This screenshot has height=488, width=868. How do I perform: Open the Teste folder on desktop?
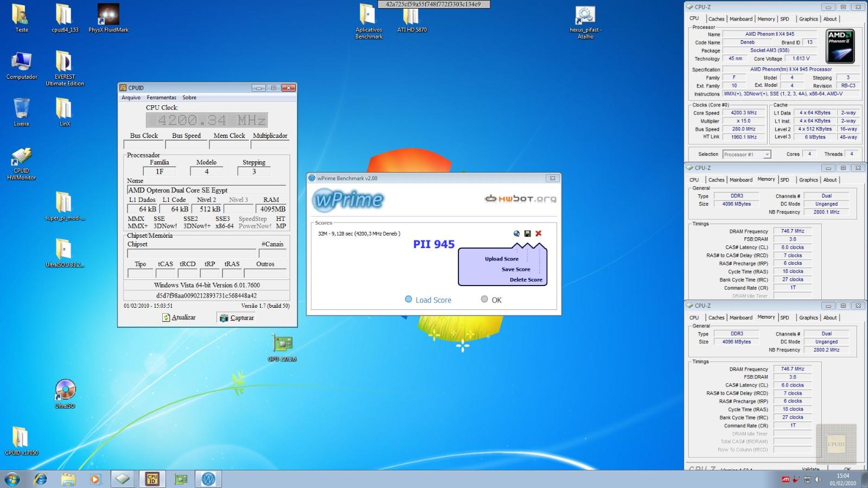pyautogui.click(x=21, y=18)
